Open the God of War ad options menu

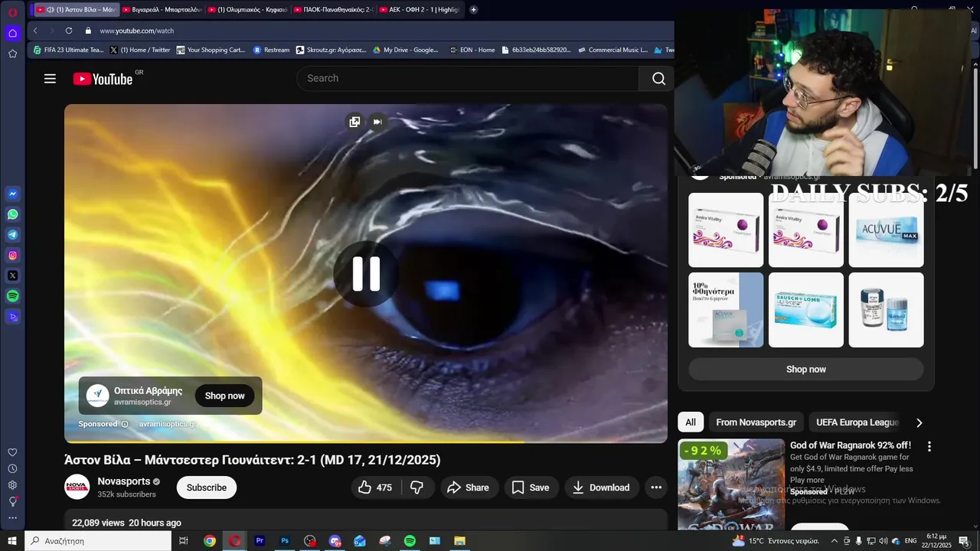click(929, 446)
